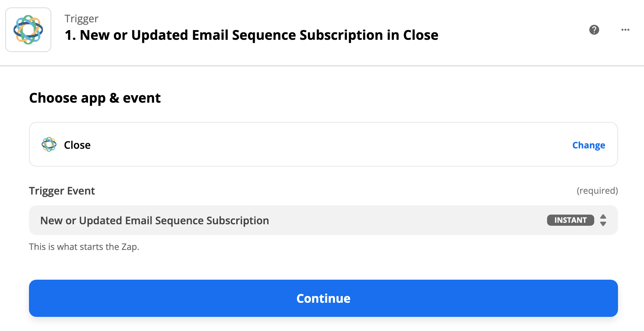
Task: Click the blank middle of the Close app box
Action: (x=323, y=145)
